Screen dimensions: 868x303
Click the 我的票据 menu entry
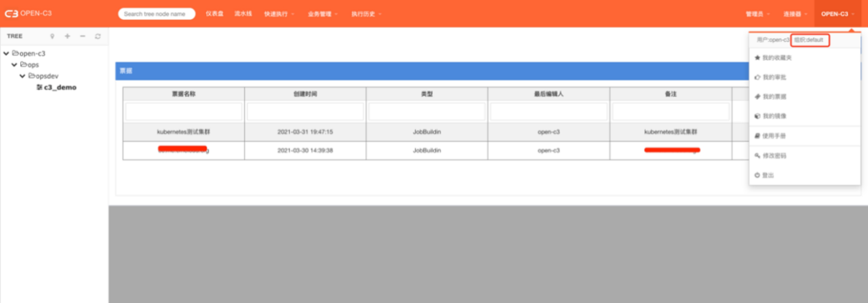click(774, 97)
